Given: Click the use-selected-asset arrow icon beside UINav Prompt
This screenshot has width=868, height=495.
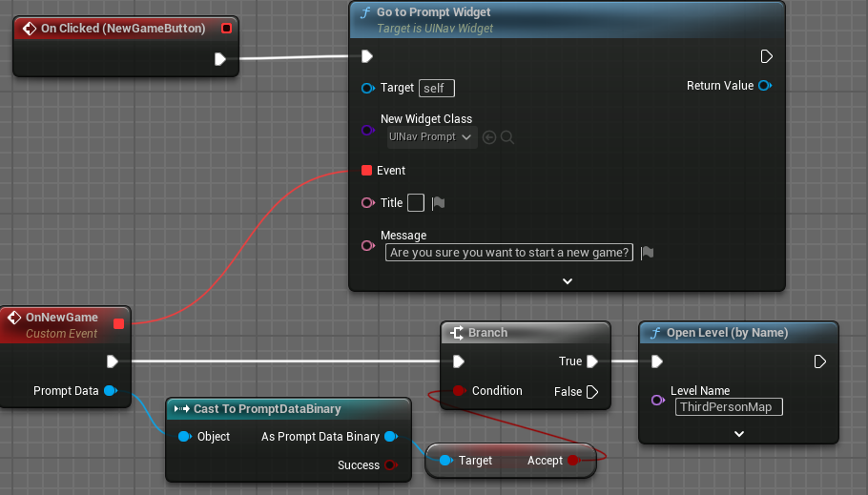Looking at the screenshot, I should [488, 136].
